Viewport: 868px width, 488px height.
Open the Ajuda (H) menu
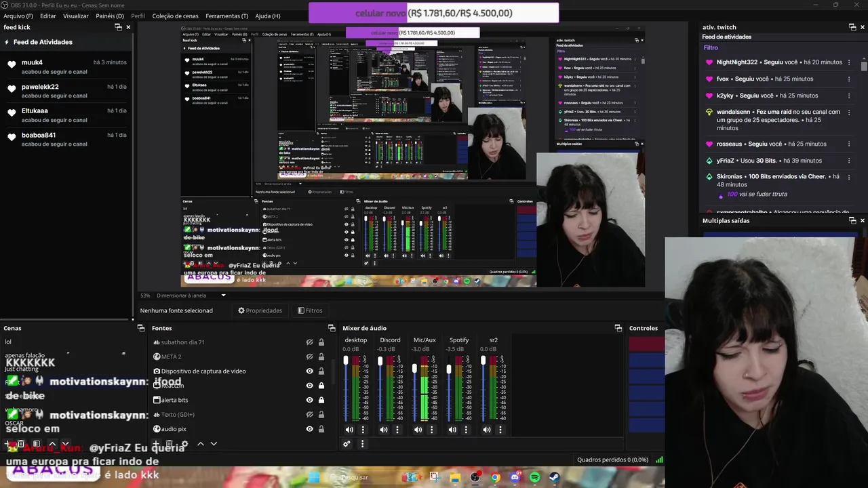267,16
